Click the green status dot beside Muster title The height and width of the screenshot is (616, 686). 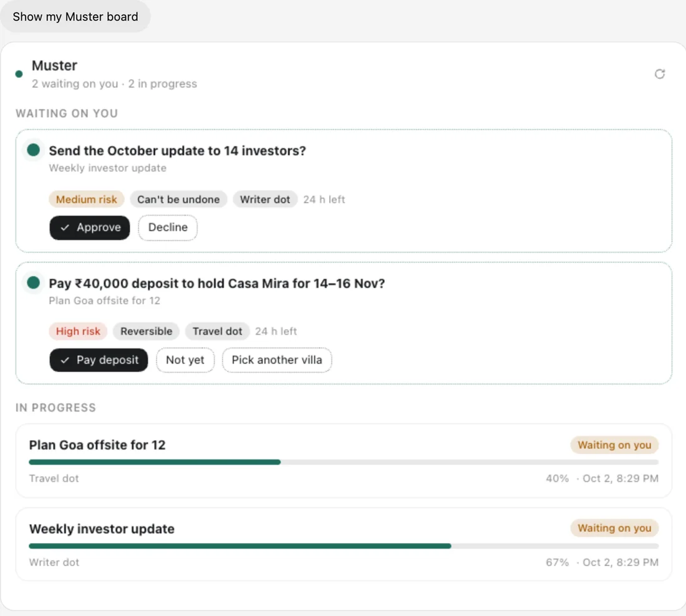(19, 74)
